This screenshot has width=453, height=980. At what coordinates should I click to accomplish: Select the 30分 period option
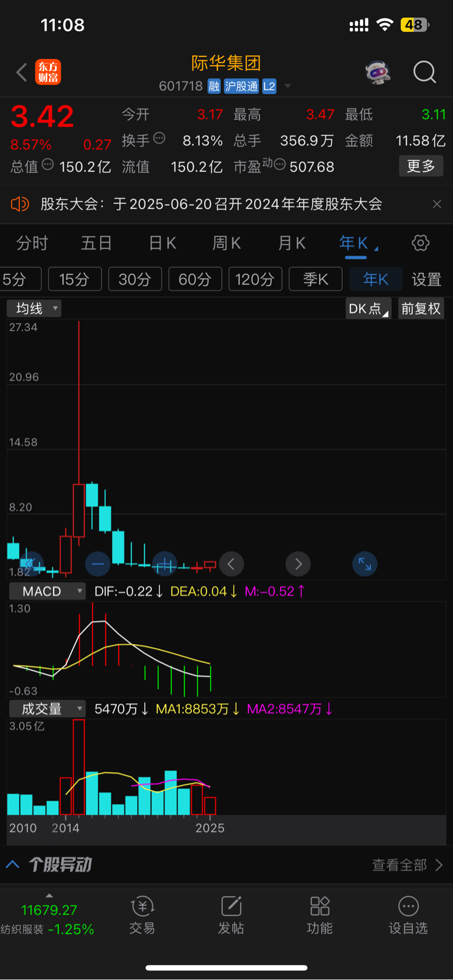click(x=135, y=279)
